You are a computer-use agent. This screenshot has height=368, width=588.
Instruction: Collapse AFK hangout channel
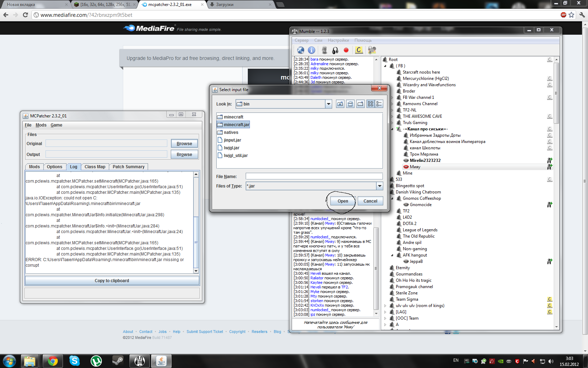pos(392,255)
